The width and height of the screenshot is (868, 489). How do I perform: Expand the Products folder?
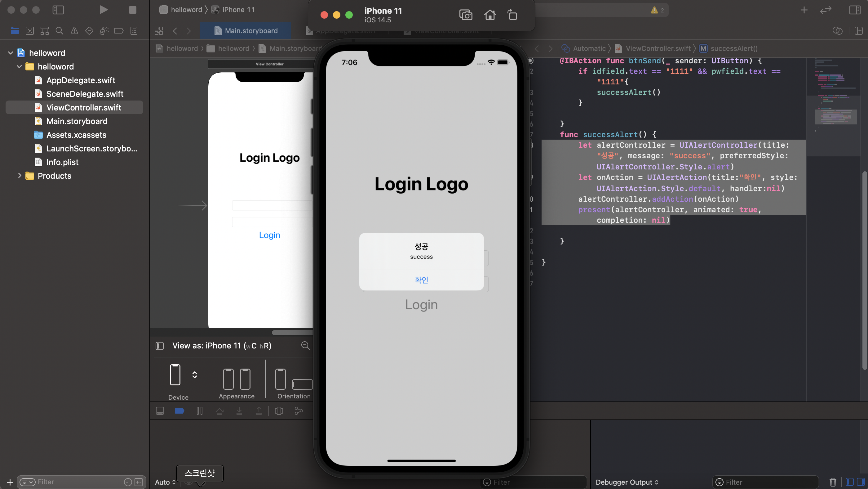[x=20, y=176]
